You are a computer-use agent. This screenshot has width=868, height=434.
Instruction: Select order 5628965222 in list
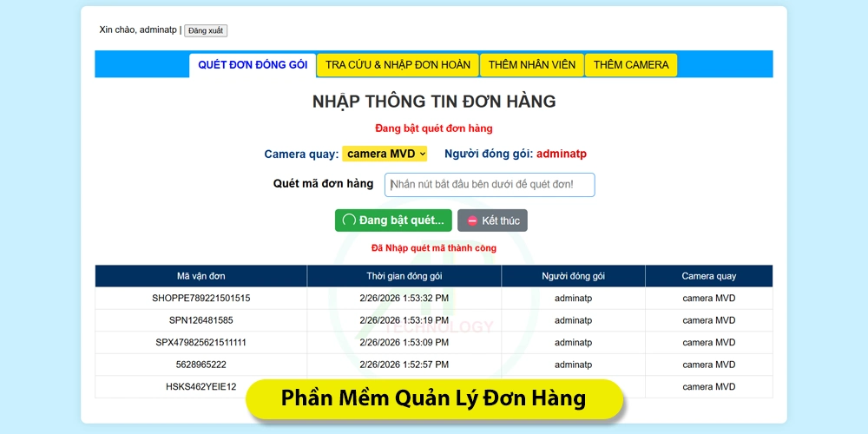click(x=201, y=365)
